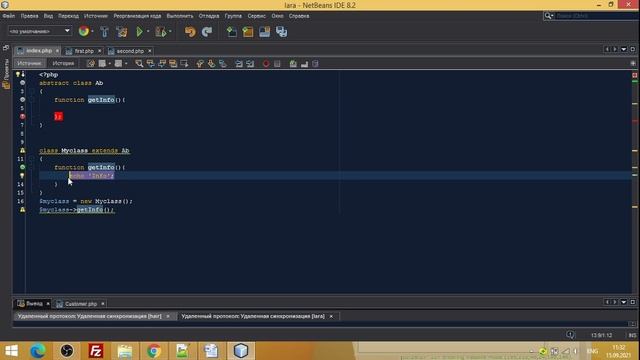
Task: Collapse code fold at abstract class Ab
Action: pos(32,91)
